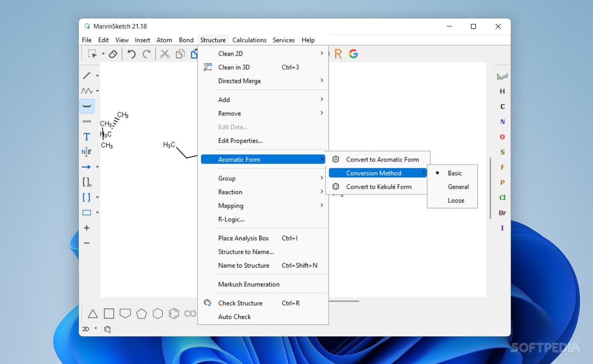
Task: Insert cyclopropane triangle template
Action: point(93,313)
